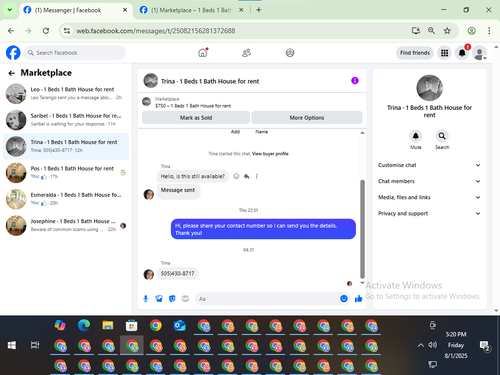The height and width of the screenshot is (375, 500).
Task: Open the Facebook menu grid icon
Action: [444, 53]
